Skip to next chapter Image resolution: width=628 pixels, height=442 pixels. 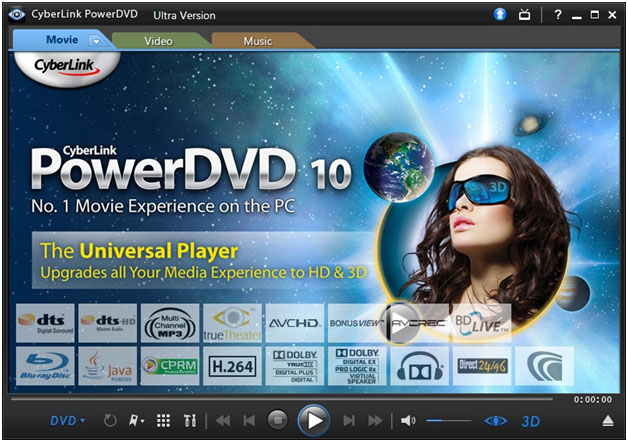coord(349,421)
